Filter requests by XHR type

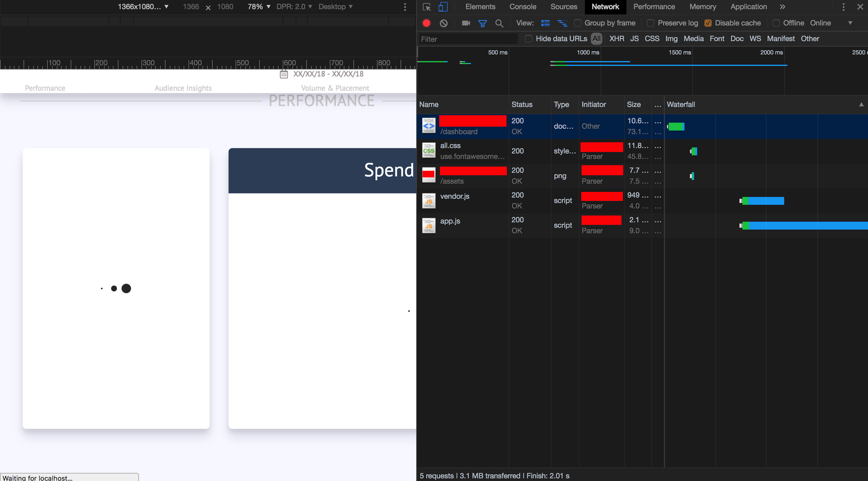click(x=617, y=39)
